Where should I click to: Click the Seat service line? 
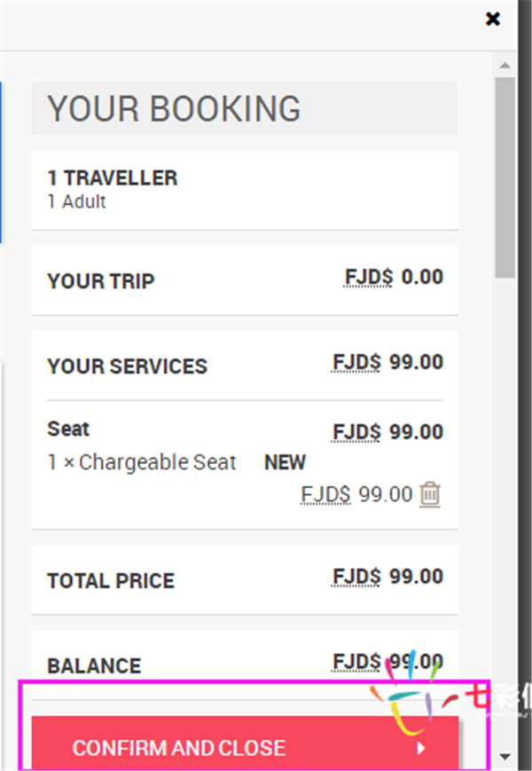245,430
